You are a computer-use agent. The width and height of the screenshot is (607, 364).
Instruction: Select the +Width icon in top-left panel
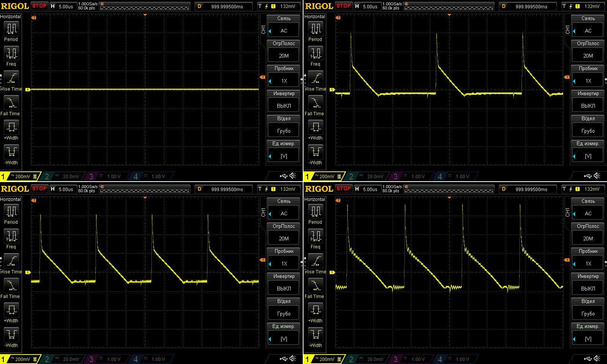[11, 127]
